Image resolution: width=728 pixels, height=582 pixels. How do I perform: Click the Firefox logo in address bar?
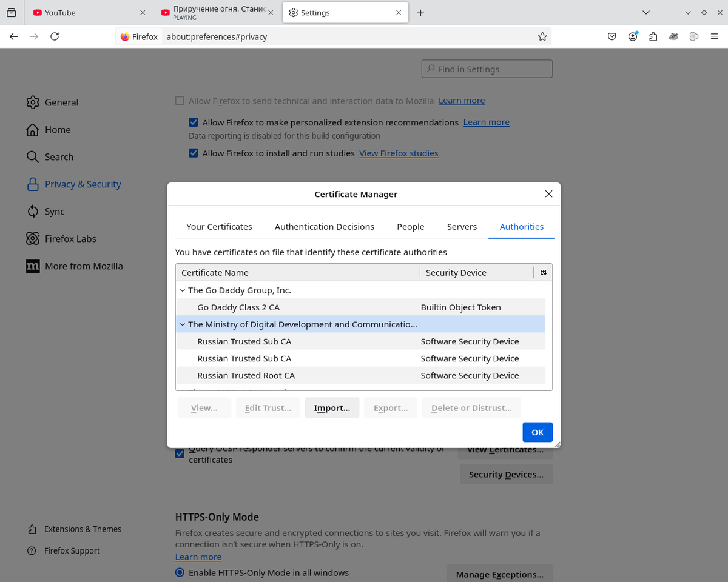coord(125,36)
